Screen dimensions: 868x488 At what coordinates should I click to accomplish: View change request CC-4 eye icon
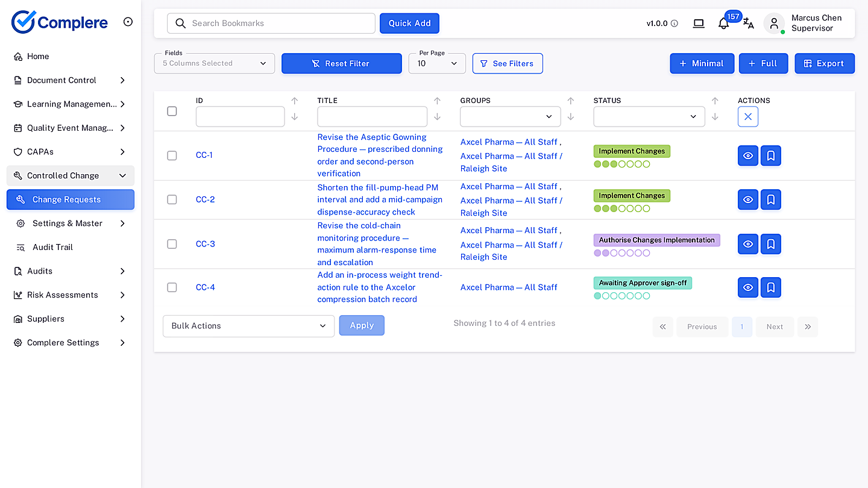[x=748, y=287]
